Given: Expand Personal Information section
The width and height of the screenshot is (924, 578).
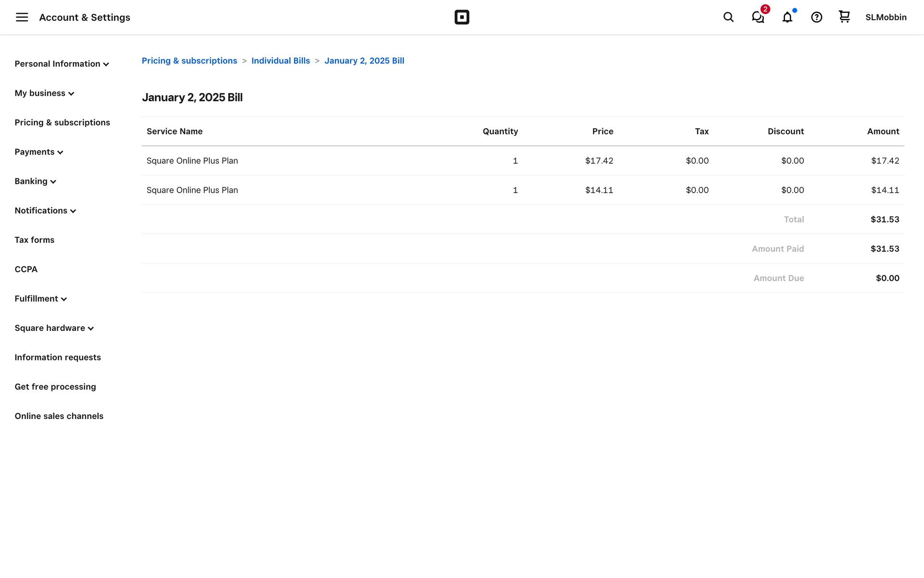Looking at the screenshot, I should point(62,64).
